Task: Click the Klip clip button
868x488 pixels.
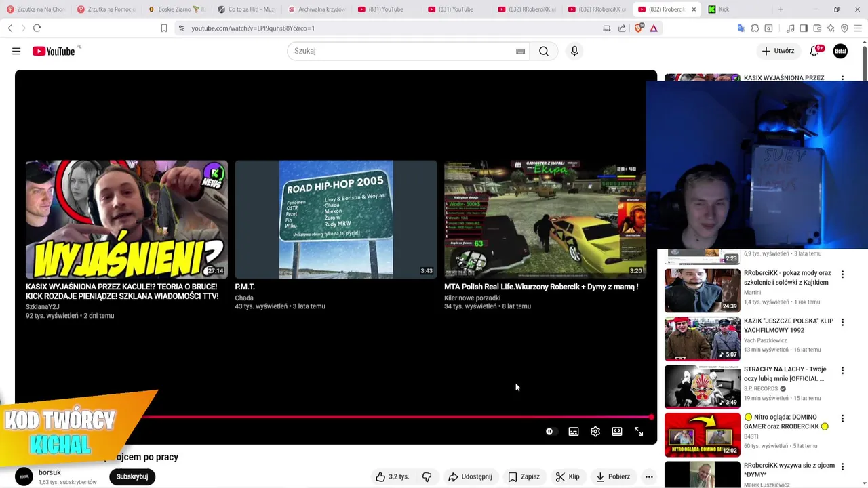Action: pyautogui.click(x=568, y=476)
